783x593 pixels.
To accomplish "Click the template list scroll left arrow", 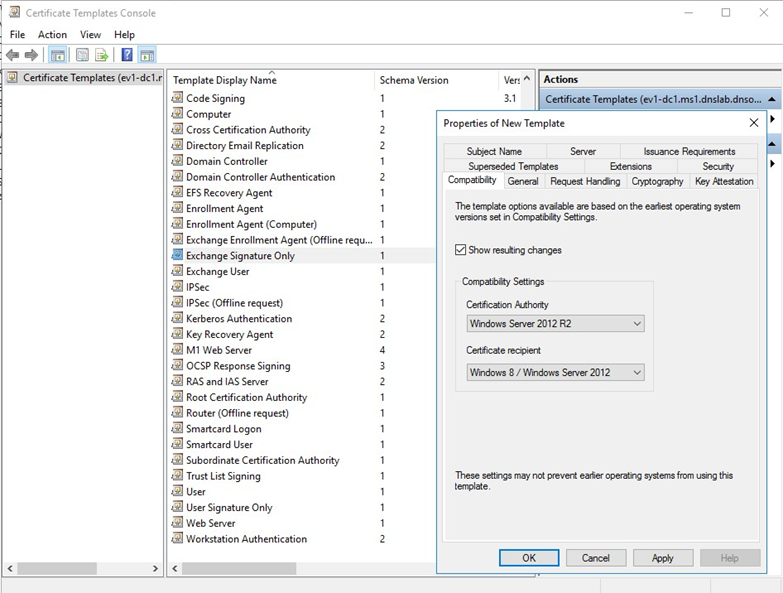I will point(175,569).
